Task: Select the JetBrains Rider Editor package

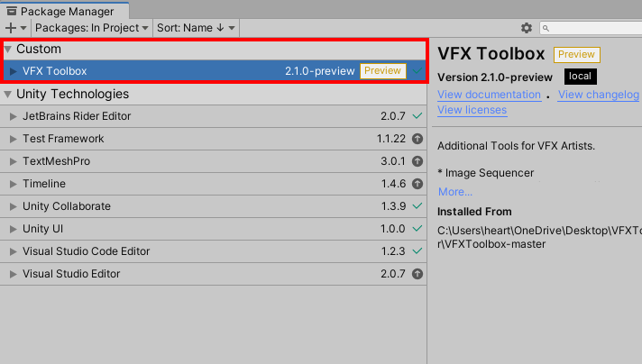Action: [214, 116]
